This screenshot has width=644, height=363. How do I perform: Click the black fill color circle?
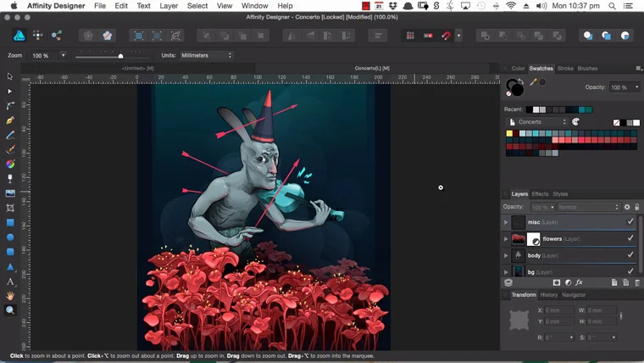point(517,90)
